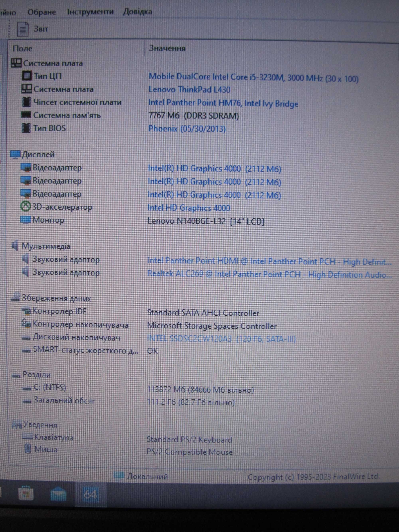Open the Intel HD Graphics 4000 3D-accelerator link
The image size is (399, 532).
(x=189, y=208)
